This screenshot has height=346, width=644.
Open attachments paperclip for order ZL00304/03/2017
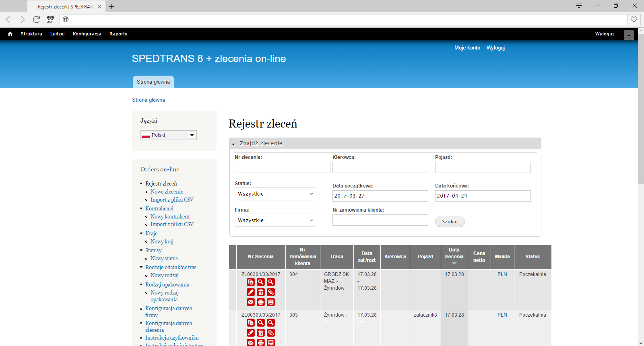271,292
